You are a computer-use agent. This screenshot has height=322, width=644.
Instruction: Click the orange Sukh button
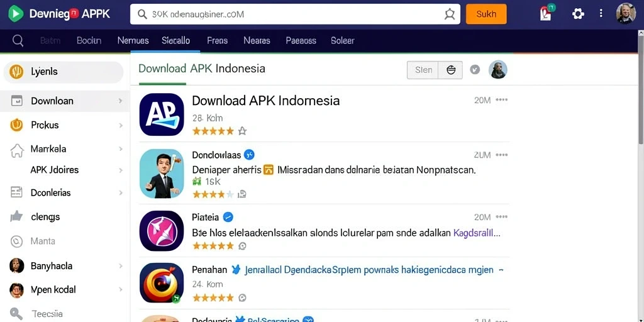[486, 14]
